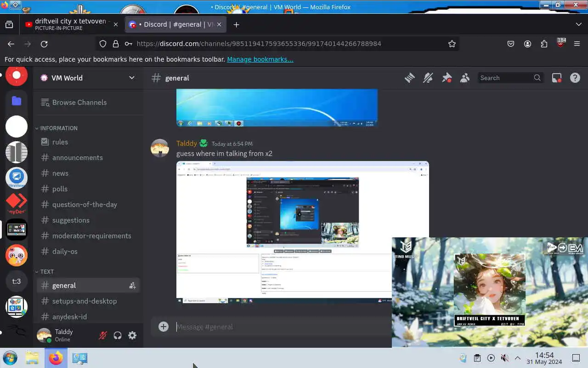Bookmark this page with the star

452,44
